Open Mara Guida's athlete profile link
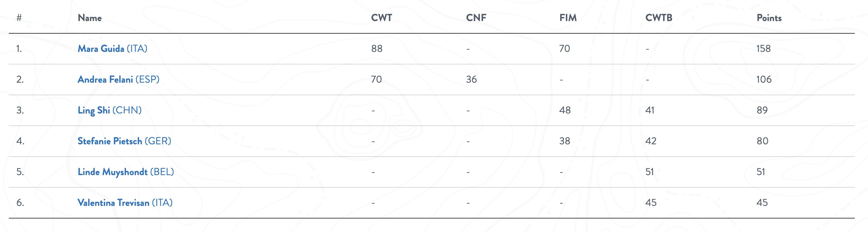The height and width of the screenshot is (232, 868). point(101,48)
